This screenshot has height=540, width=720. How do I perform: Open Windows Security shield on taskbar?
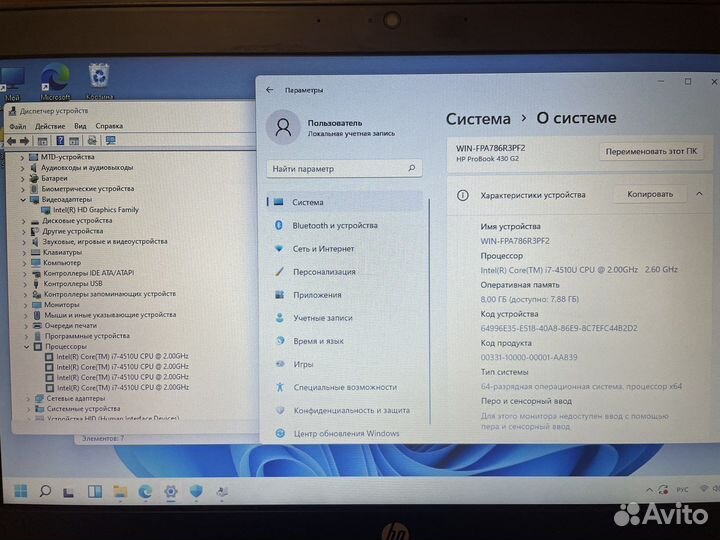pyautogui.click(x=196, y=492)
